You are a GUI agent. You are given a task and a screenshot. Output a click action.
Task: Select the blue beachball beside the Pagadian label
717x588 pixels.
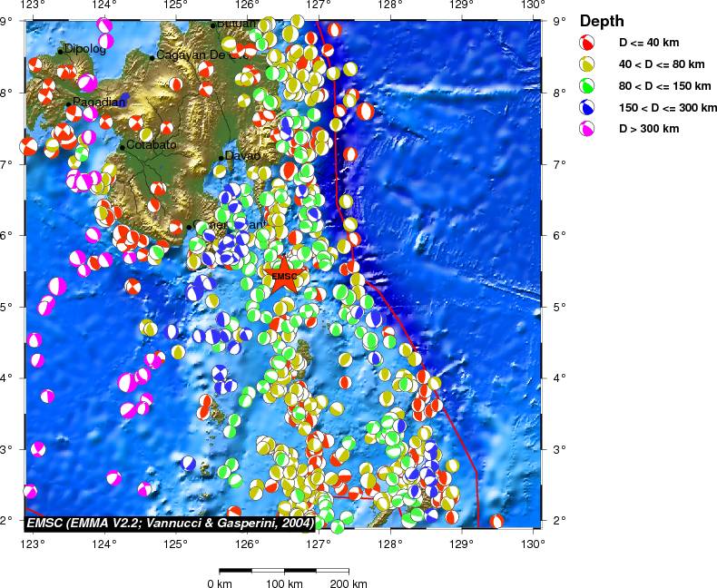124,96
